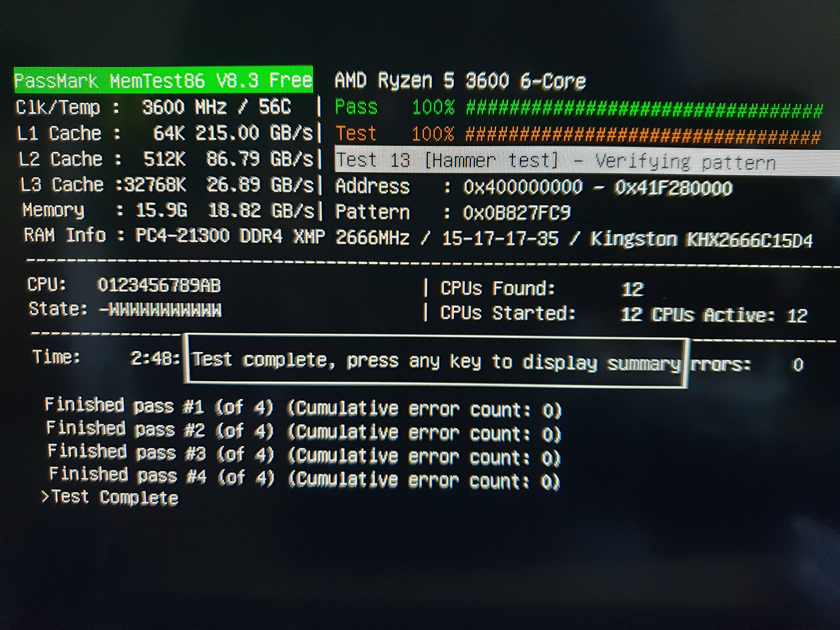Click the Pattern 0x0B827FC9 value
Screen dimensions: 840x630
click(x=516, y=213)
